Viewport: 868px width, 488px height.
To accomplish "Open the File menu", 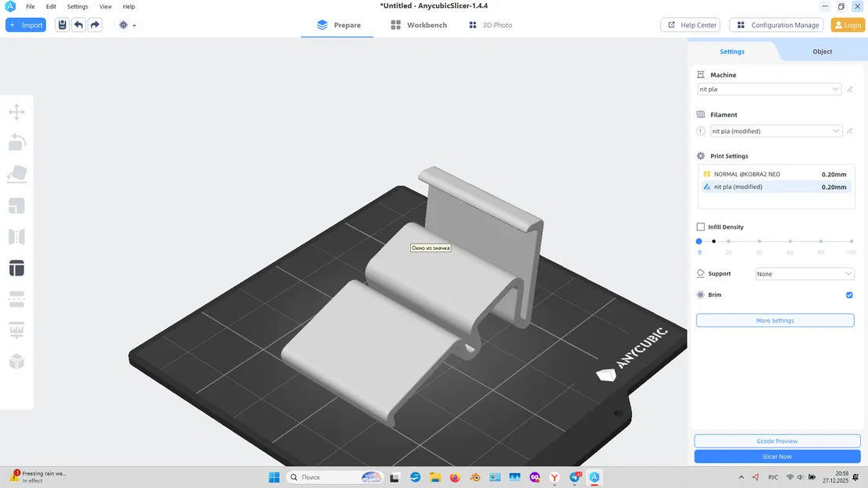I will 30,7.
